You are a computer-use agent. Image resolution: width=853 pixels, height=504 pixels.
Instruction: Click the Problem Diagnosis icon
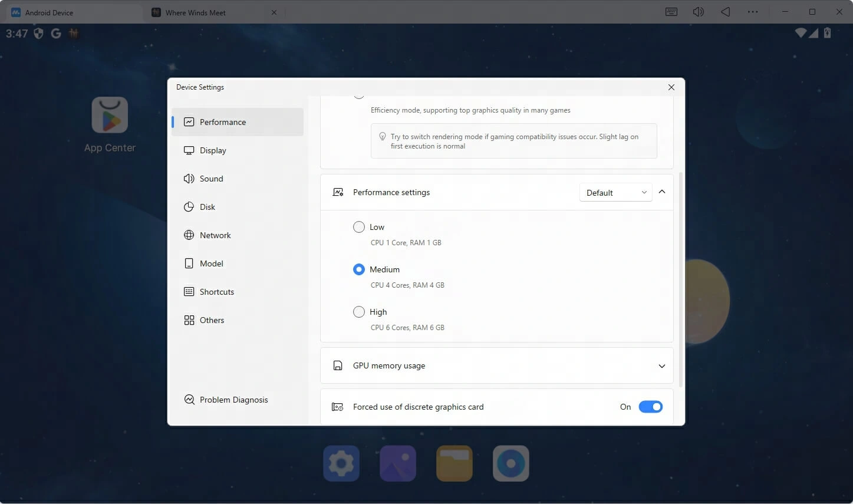(189, 399)
